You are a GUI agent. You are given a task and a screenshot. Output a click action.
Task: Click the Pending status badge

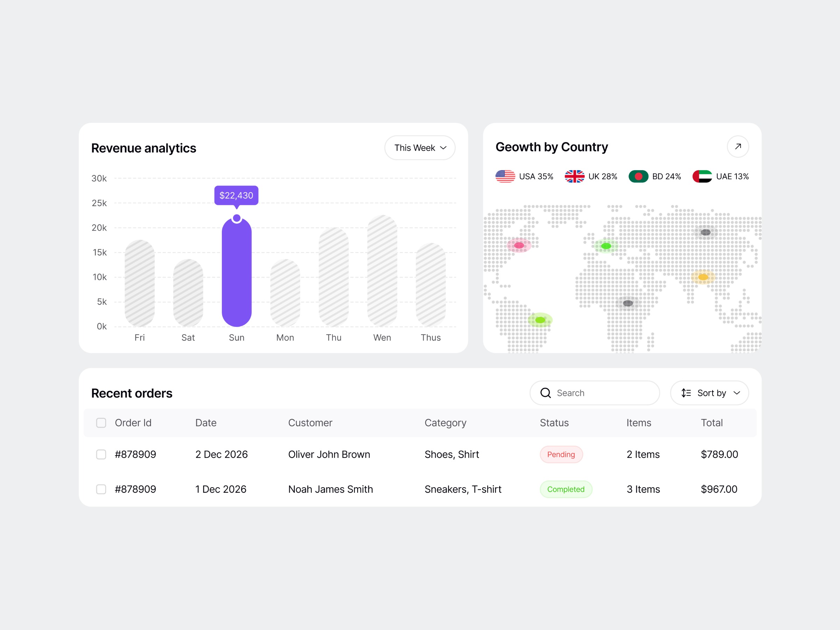pyautogui.click(x=561, y=454)
